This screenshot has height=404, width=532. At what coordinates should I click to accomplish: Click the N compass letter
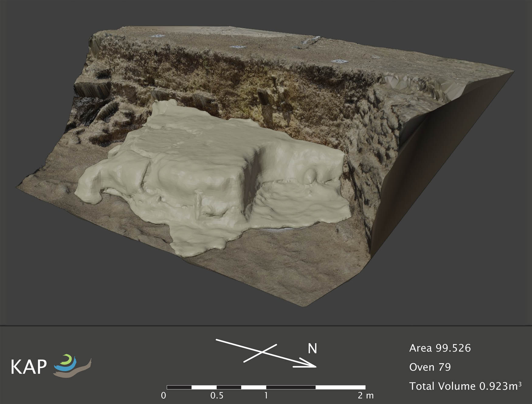point(312,349)
